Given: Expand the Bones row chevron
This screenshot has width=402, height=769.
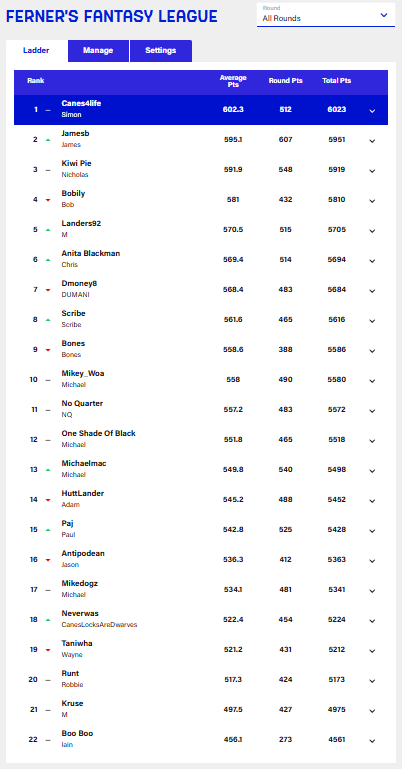Looking at the screenshot, I should click(372, 351).
